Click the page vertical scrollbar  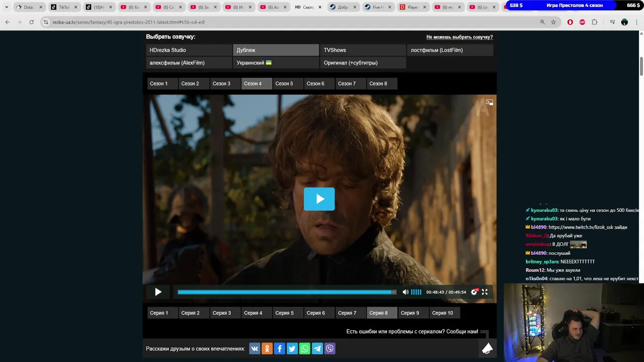641,67
